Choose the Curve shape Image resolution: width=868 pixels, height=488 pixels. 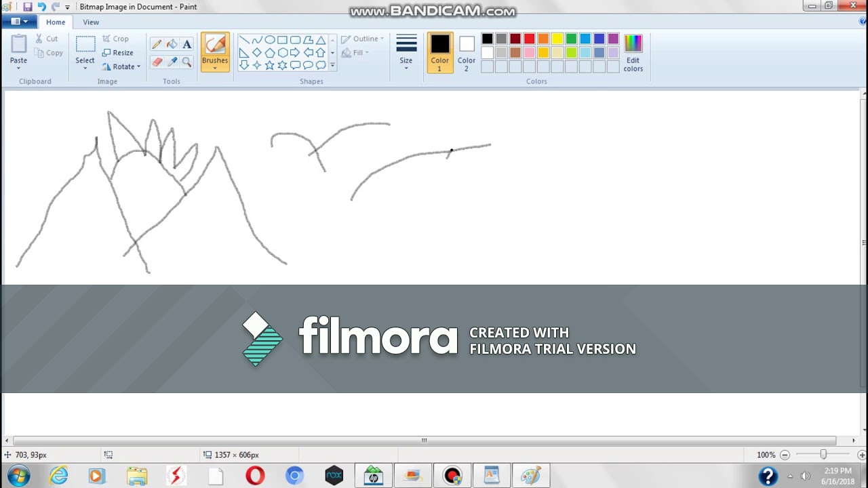(257, 39)
